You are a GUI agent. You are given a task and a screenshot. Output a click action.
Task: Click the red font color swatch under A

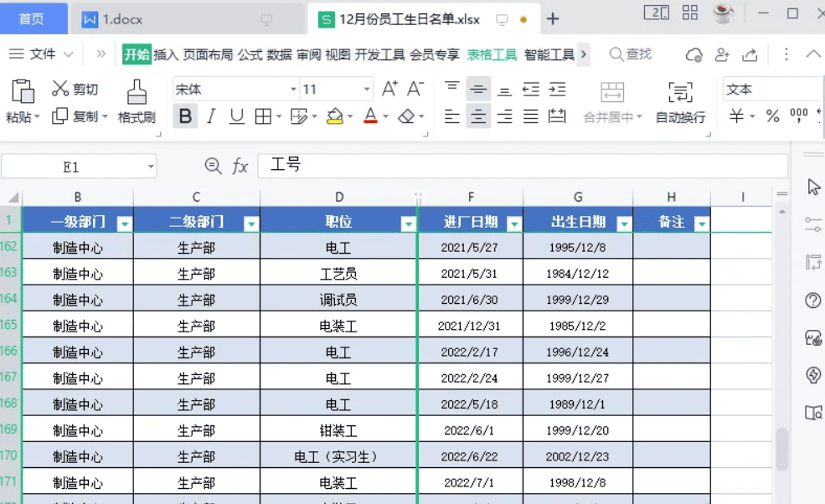(370, 121)
